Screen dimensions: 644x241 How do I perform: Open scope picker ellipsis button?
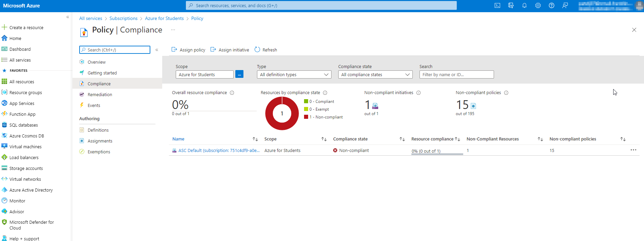[239, 74]
